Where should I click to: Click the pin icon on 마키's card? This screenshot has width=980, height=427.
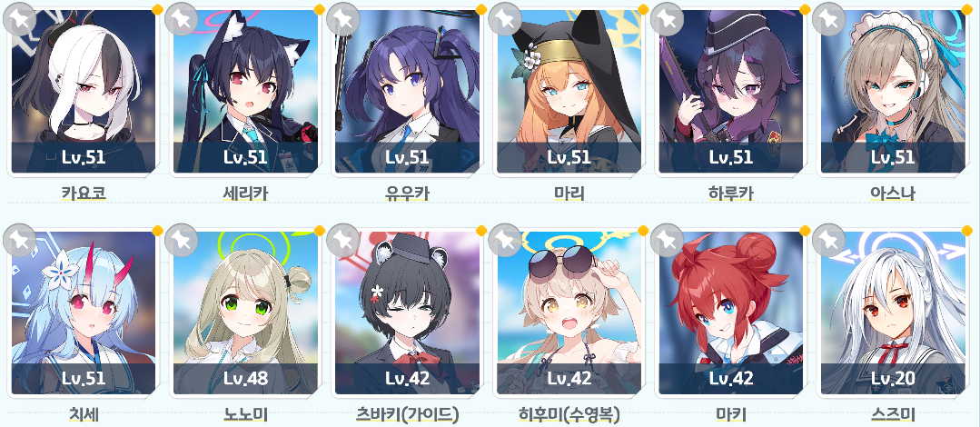coord(667,240)
